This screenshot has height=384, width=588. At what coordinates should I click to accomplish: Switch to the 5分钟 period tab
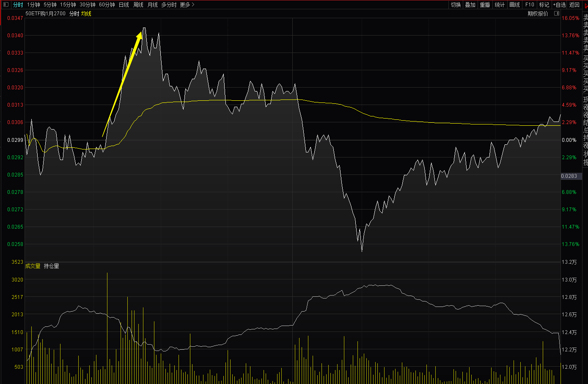point(50,5)
